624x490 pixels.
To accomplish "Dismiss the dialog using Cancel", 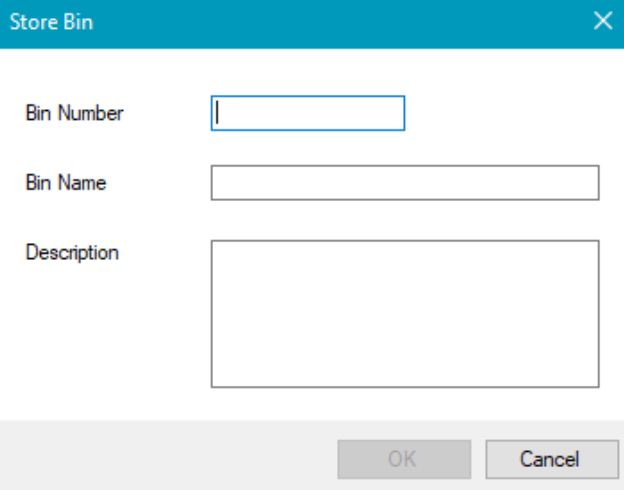I will [x=549, y=459].
